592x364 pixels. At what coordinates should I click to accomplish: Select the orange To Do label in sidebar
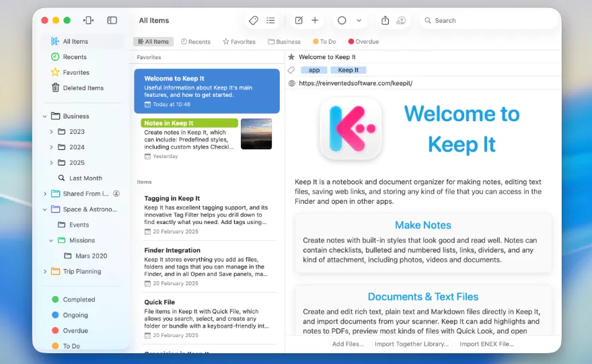(66, 346)
